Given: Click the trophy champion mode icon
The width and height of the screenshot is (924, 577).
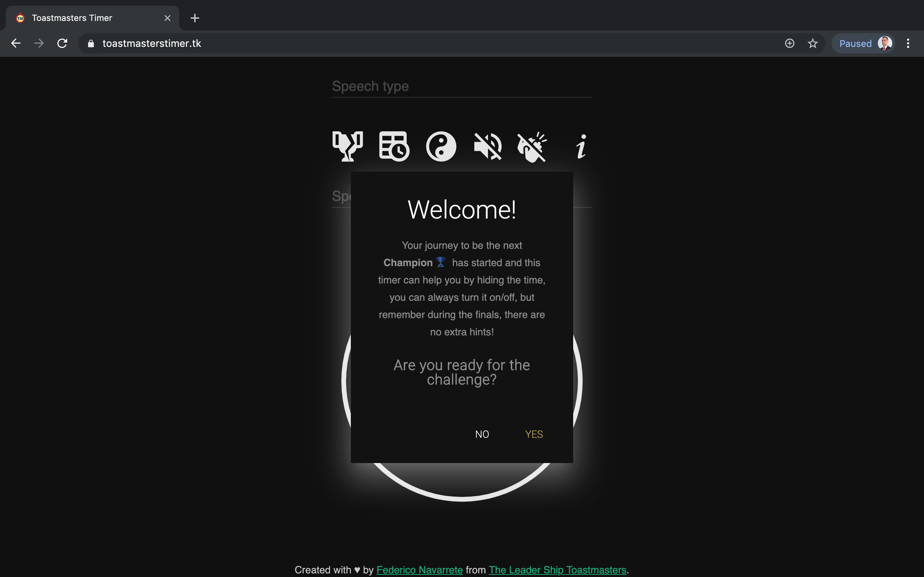Looking at the screenshot, I should (348, 146).
